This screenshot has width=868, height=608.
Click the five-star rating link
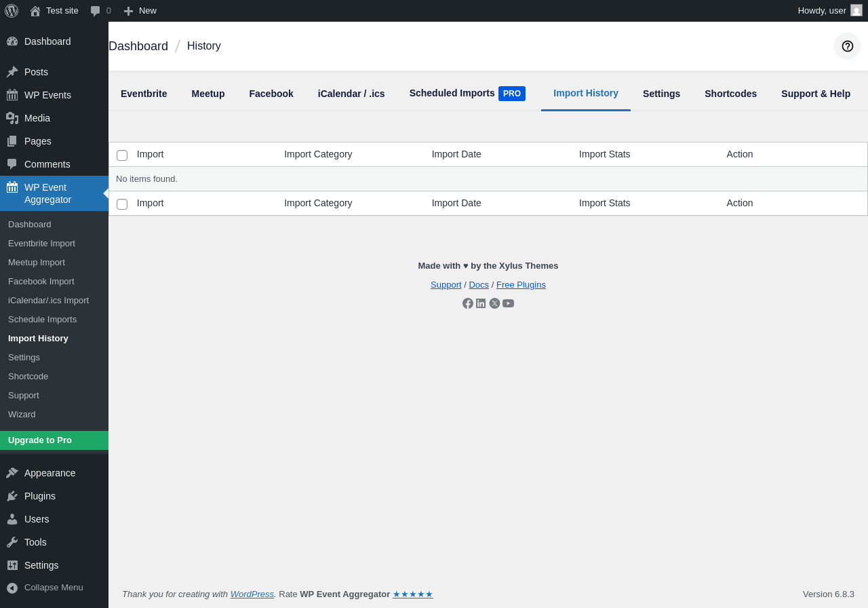[413, 594]
